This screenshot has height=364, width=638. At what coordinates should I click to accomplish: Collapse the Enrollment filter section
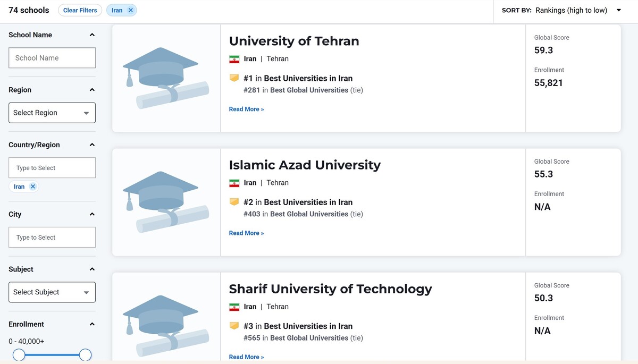point(91,324)
